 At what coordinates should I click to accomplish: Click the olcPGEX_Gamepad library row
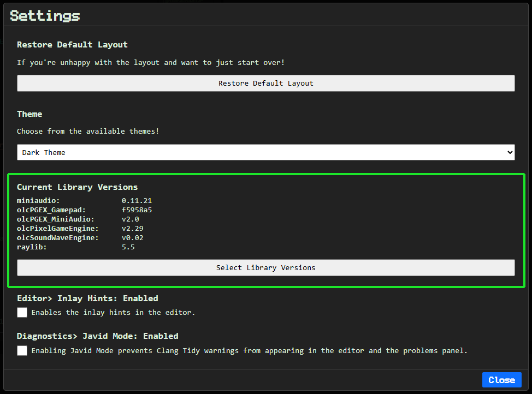pos(82,210)
